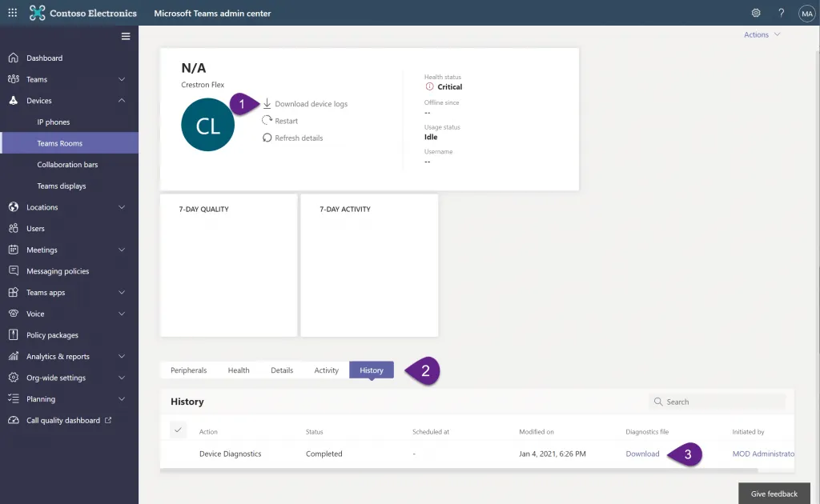
Task: Expand the Voice sidebar section
Action: point(122,314)
